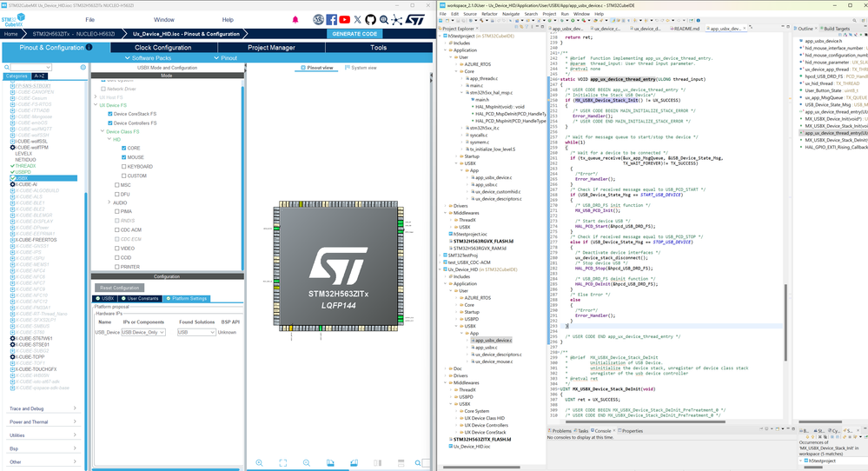Open the Window menu in STM32CubeMX
This screenshot has width=868, height=471.
pyautogui.click(x=164, y=19)
